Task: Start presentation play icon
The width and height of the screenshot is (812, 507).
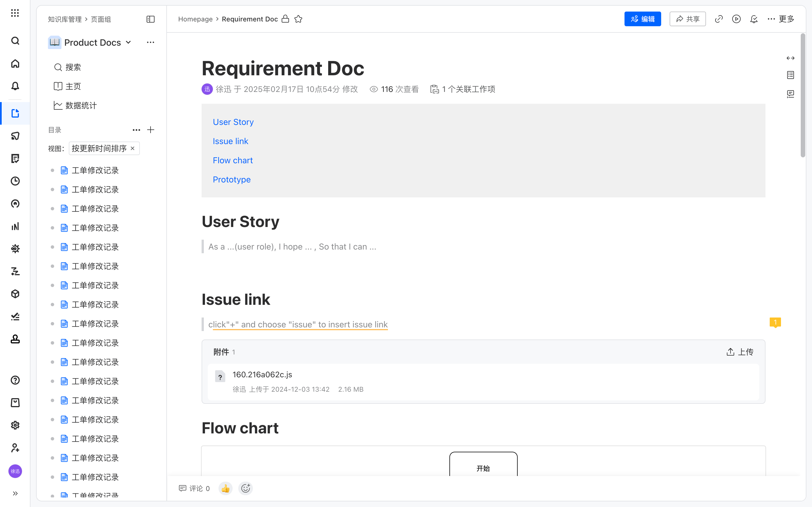Action: (x=736, y=19)
